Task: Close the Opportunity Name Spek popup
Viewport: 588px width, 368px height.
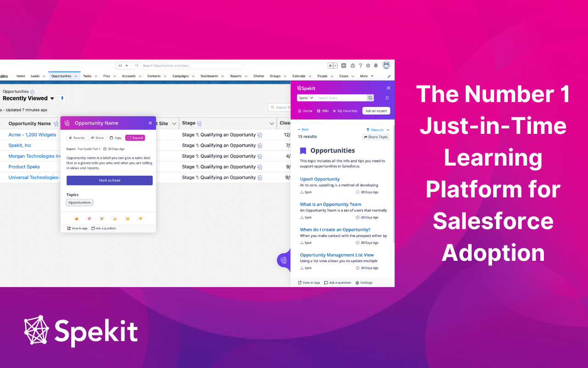Action: (150, 123)
